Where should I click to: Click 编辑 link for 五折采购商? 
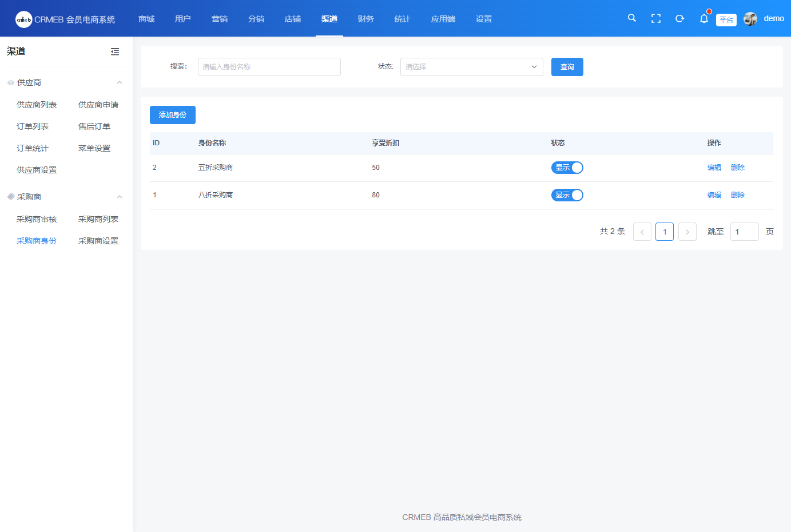(x=714, y=168)
